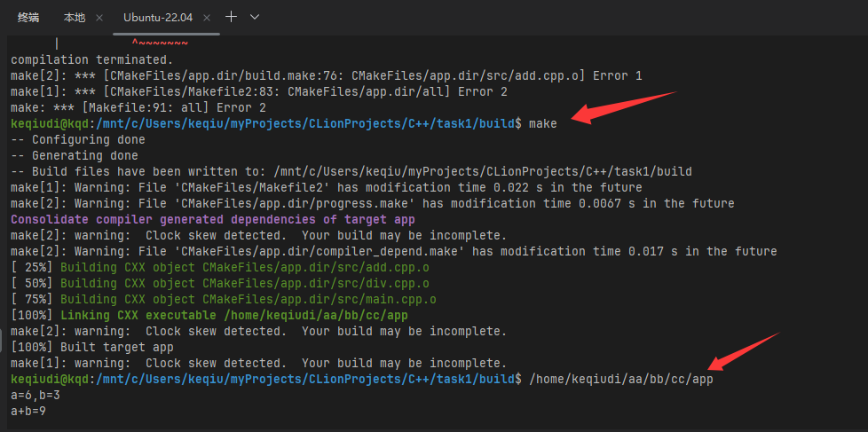Click the /home/keqiudi/aa/bb/cc/app command at the prompt

click(x=620, y=380)
